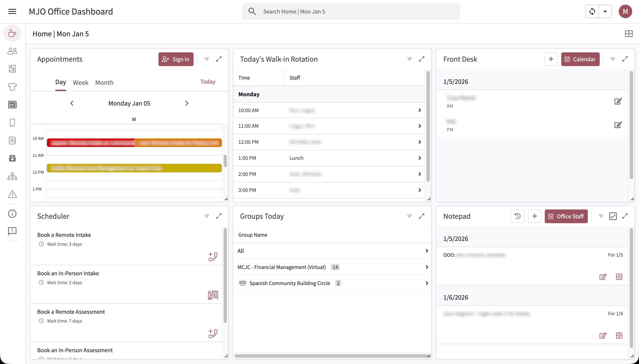The image size is (639, 364).
Task: Expand the 1:00 PM Lunch rotation row
Action: click(420, 158)
